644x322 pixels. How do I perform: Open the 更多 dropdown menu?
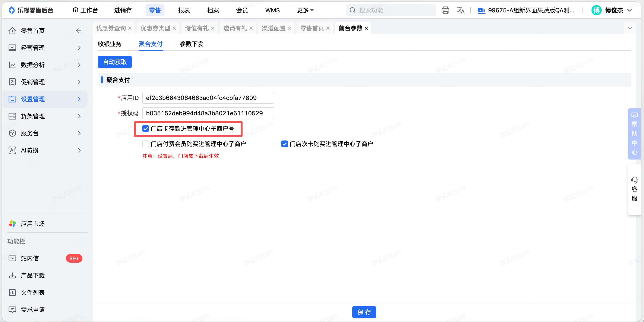[x=305, y=10]
